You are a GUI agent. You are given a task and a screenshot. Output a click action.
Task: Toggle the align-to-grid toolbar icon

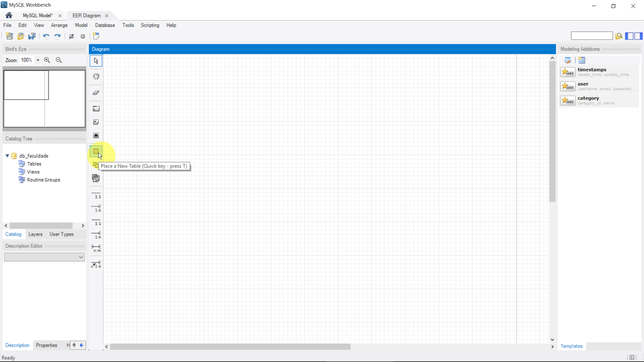point(83,36)
